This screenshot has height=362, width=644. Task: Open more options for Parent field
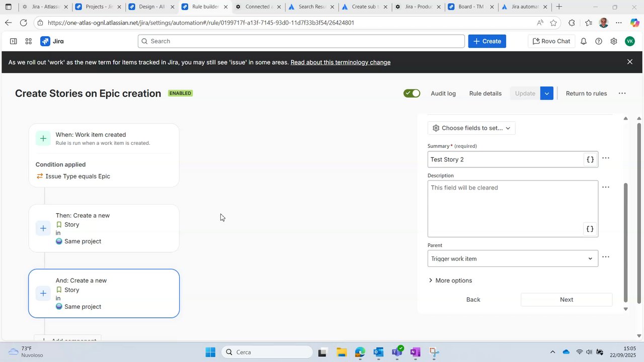606,257
